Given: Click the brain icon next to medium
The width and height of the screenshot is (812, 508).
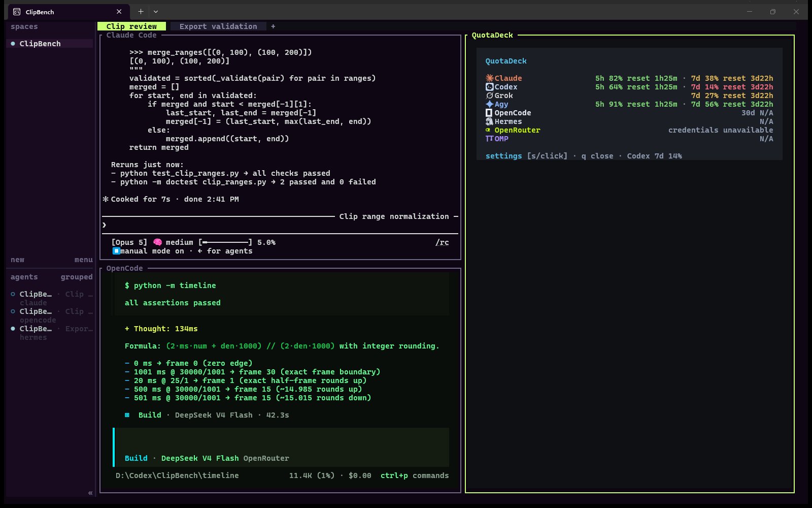Looking at the screenshot, I should 157,242.
